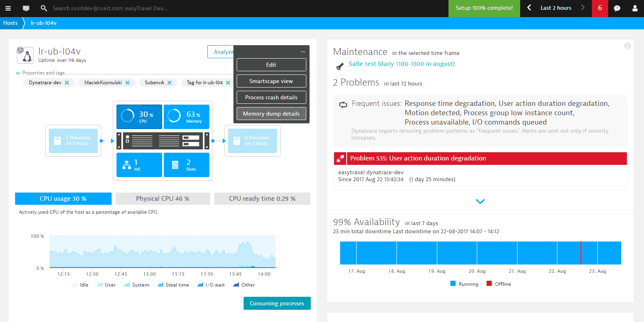Switch to CPU ready time 0.29 % tab
Screen dimensions: 644x322
[262, 199]
